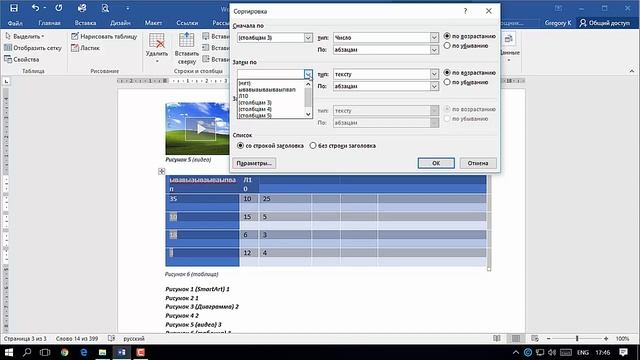Undo the last action in the quick access toolbar
This screenshot has width=640, height=360.
[x=36, y=8]
